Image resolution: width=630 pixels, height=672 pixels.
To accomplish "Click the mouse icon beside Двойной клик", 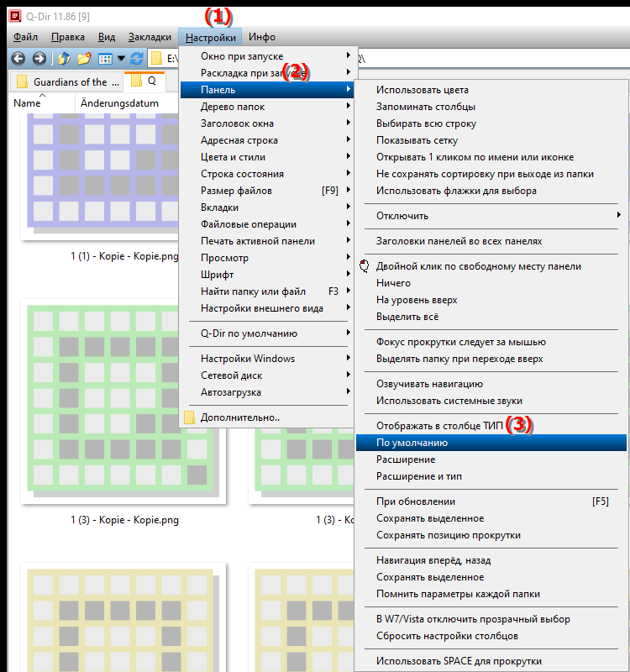I will tap(365, 266).
